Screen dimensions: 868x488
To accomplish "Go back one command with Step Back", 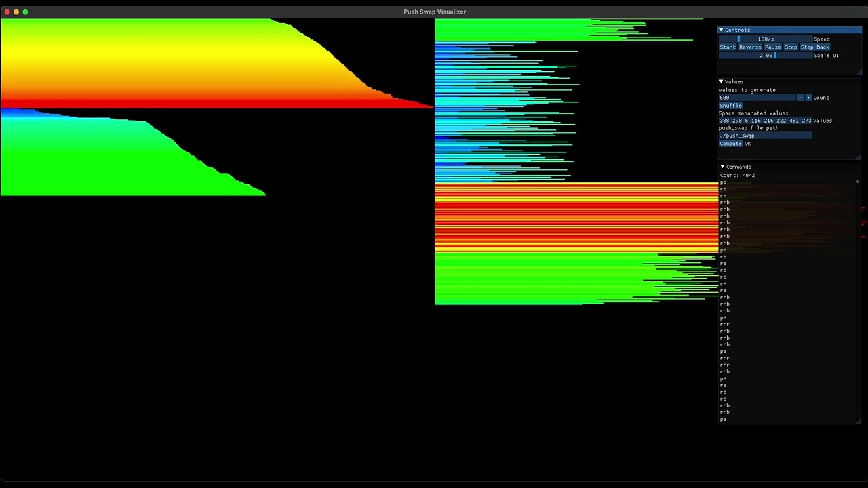I will 815,47.
